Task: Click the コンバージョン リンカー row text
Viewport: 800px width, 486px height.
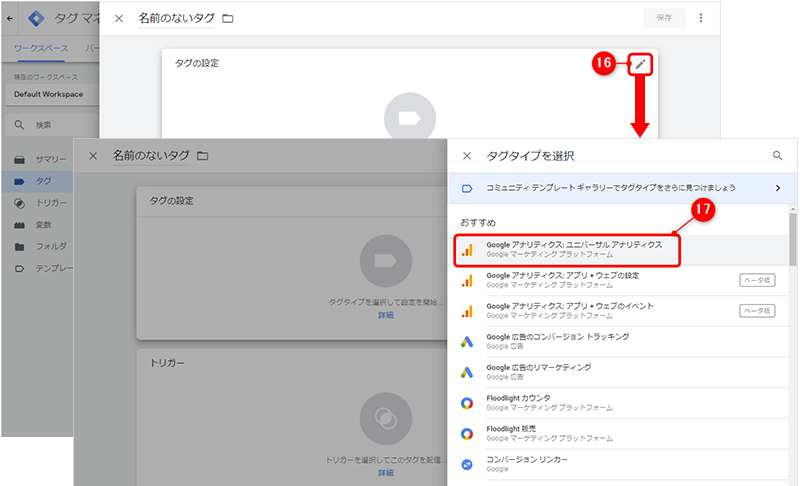Action: tap(527, 459)
